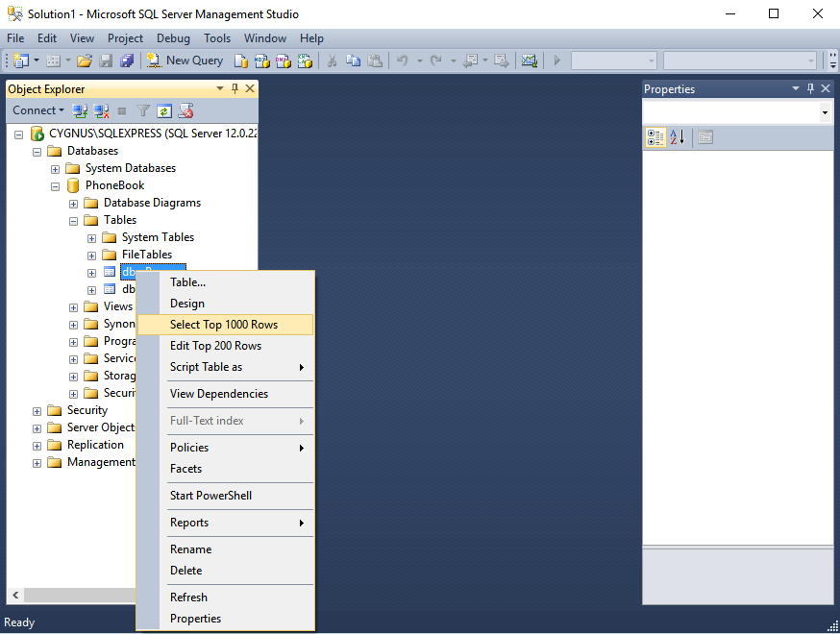Screen dimensions: 840x634
Task: Open the Tools menu
Action: tap(217, 38)
